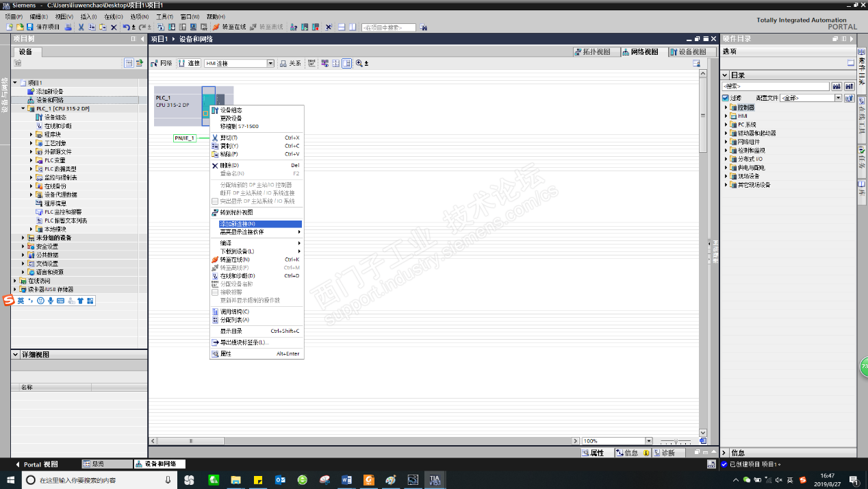The image size is (868, 489).
Task: Open the 配置文件 <全部> dropdown
Action: pos(838,98)
